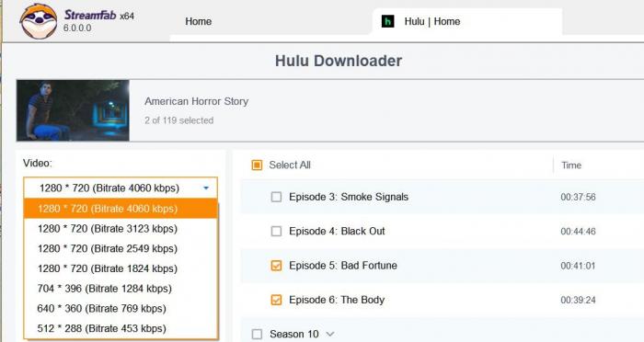The height and width of the screenshot is (342, 644).
Task: Expand the Season 10 chevron
Action: pyautogui.click(x=329, y=335)
